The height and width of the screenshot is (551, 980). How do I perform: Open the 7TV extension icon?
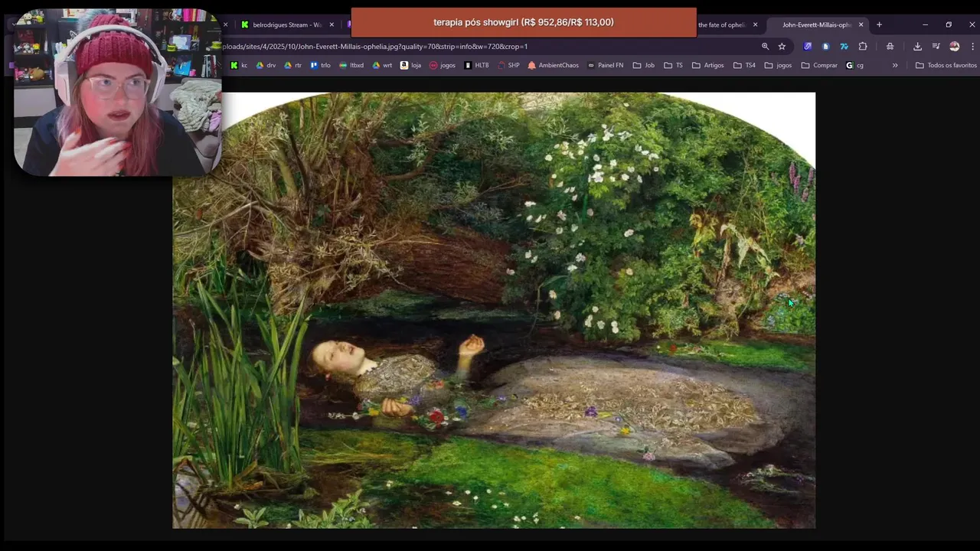coord(844,47)
